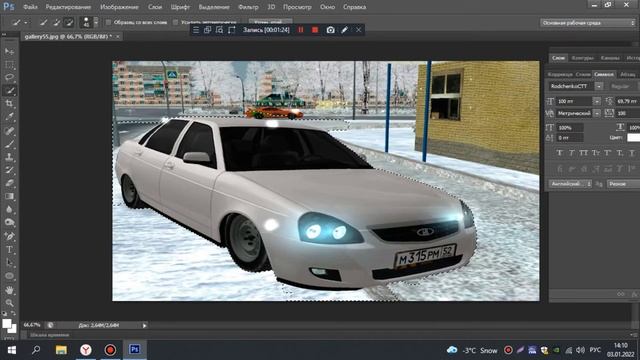The height and width of the screenshot is (360, 640).
Task: Open the workspace switcher dropdown
Action: click(x=588, y=23)
